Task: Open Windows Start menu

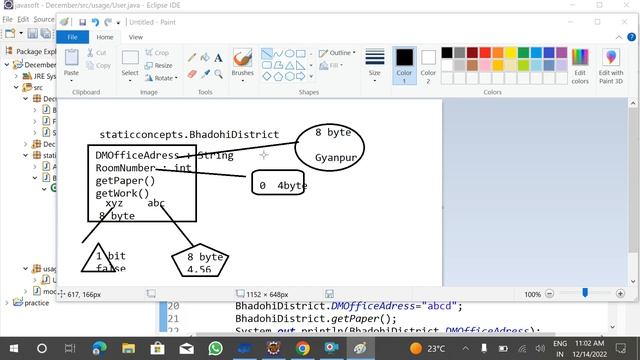Action: 13,349
